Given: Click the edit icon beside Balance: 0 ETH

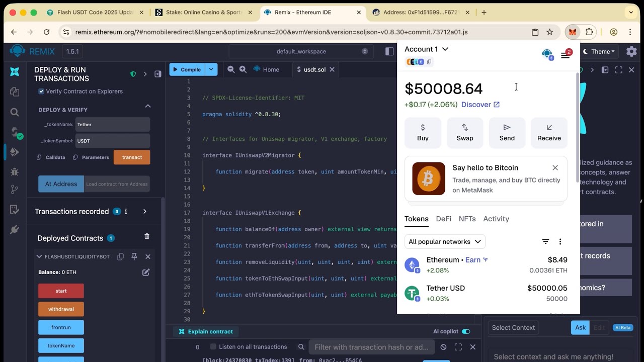Looking at the screenshot, I should 146,272.
